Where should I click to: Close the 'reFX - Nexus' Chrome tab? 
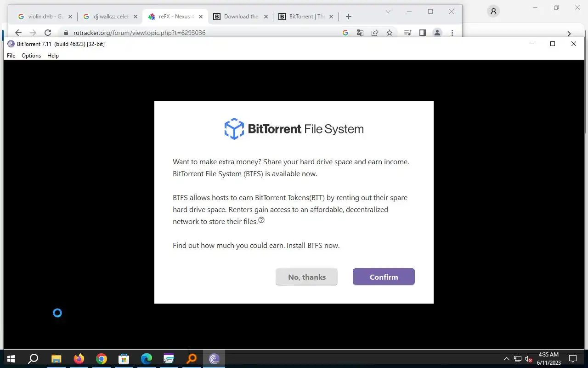coord(201,17)
